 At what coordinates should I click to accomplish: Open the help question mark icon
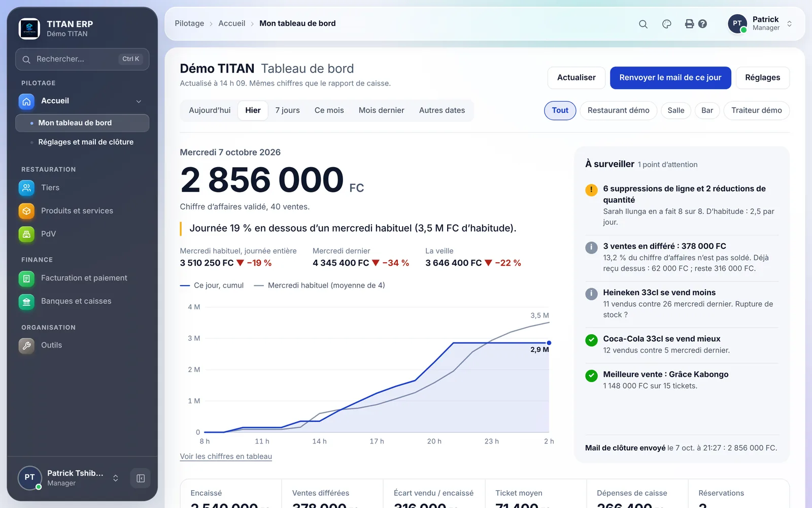click(x=702, y=24)
